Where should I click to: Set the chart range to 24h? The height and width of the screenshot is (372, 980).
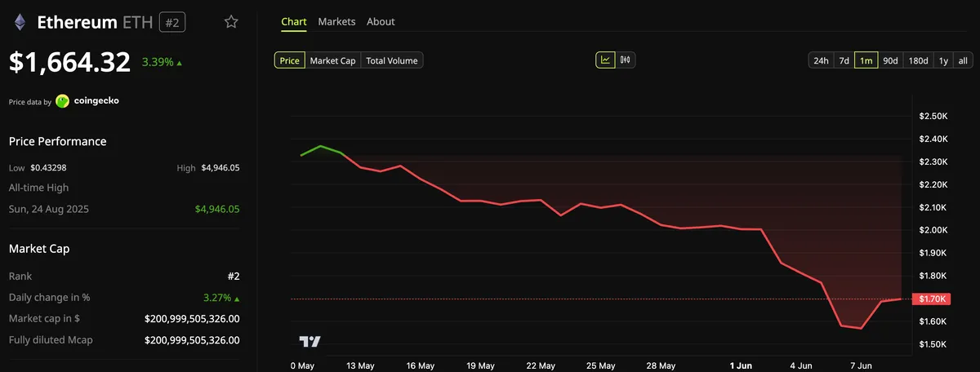[821, 60]
